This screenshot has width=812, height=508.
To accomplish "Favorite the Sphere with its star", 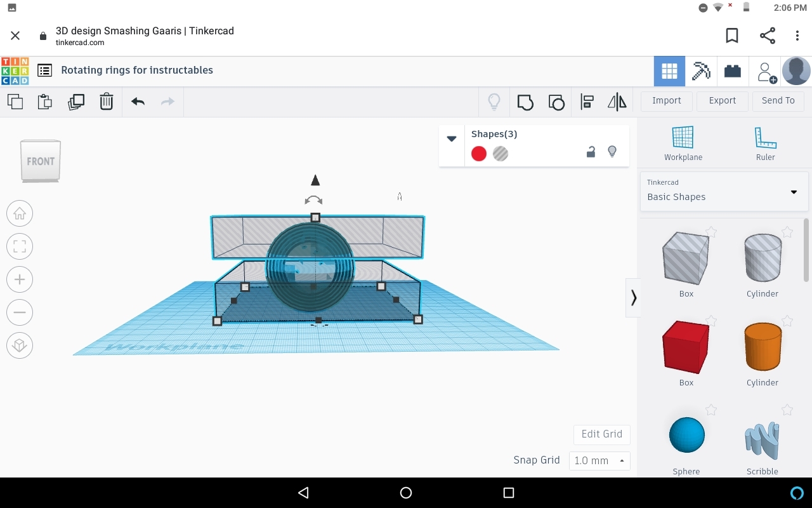I will click(711, 410).
